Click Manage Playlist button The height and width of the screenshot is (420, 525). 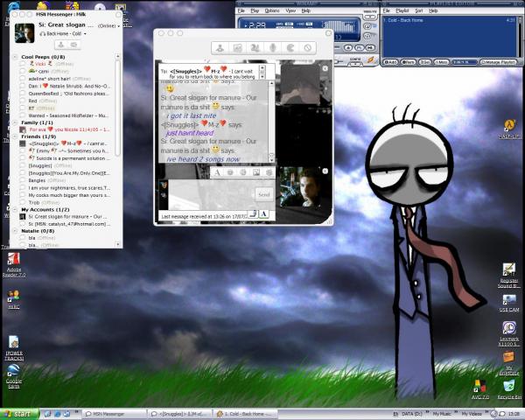click(x=498, y=62)
